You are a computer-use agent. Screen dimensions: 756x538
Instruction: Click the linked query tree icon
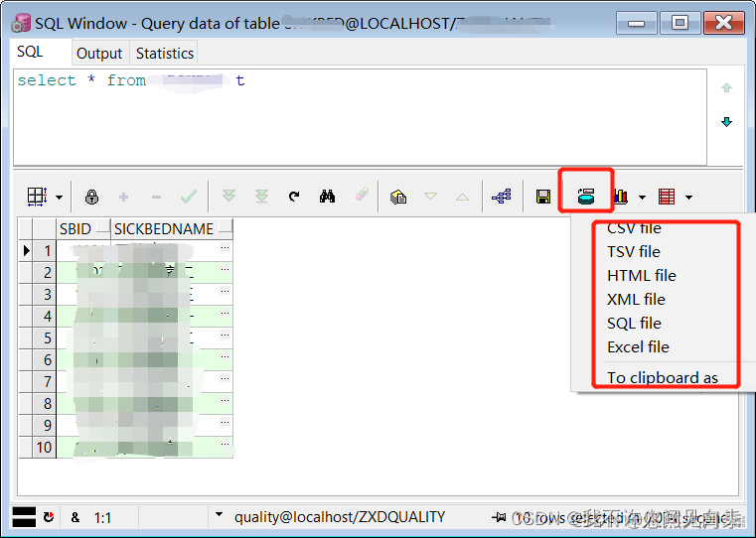(x=502, y=197)
